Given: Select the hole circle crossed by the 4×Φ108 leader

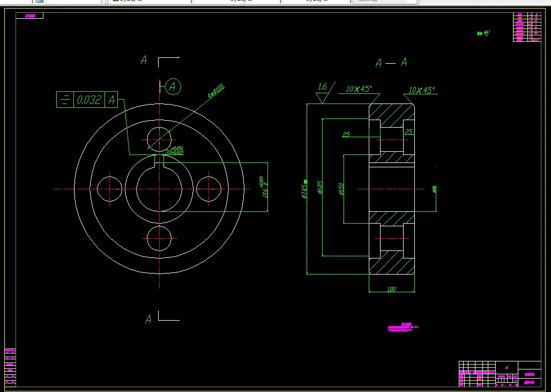Looking at the screenshot, I should [159, 139].
